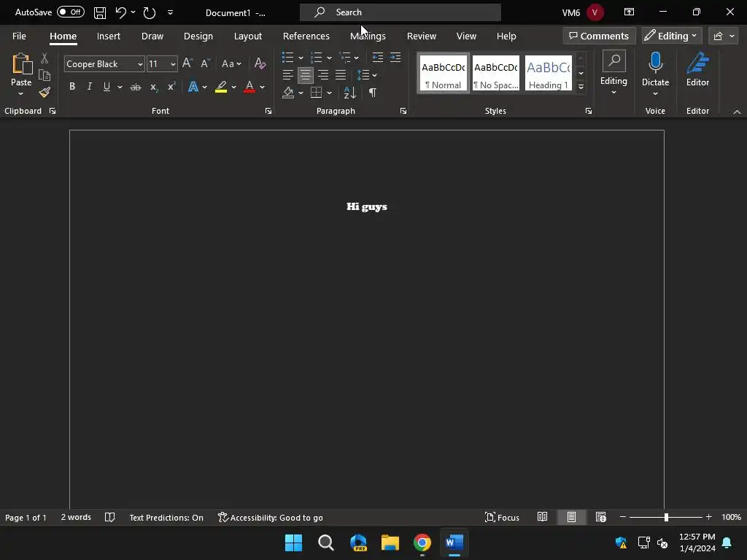
Task: Decrease indent of paragraph
Action: click(377, 58)
